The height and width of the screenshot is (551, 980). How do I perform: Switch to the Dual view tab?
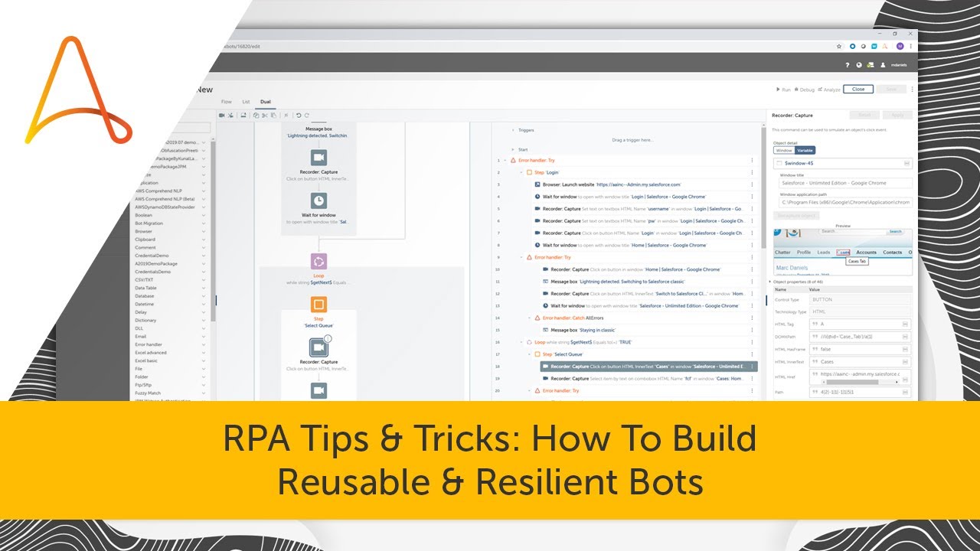click(266, 101)
